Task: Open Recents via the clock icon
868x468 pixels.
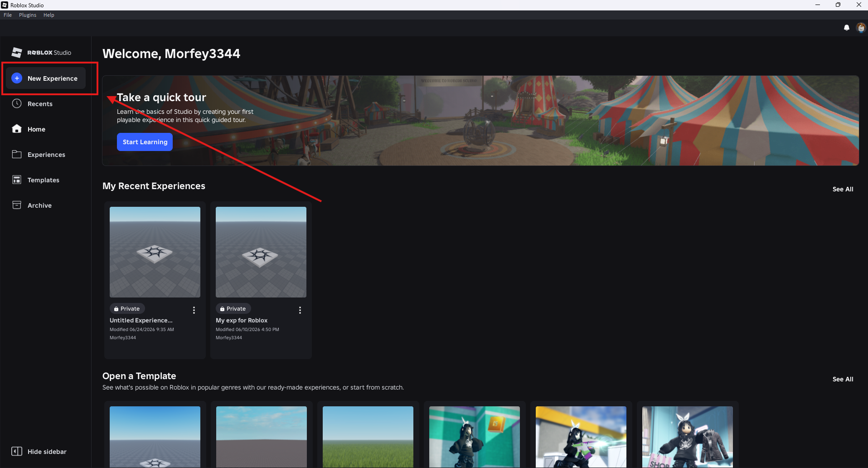Action: point(17,103)
